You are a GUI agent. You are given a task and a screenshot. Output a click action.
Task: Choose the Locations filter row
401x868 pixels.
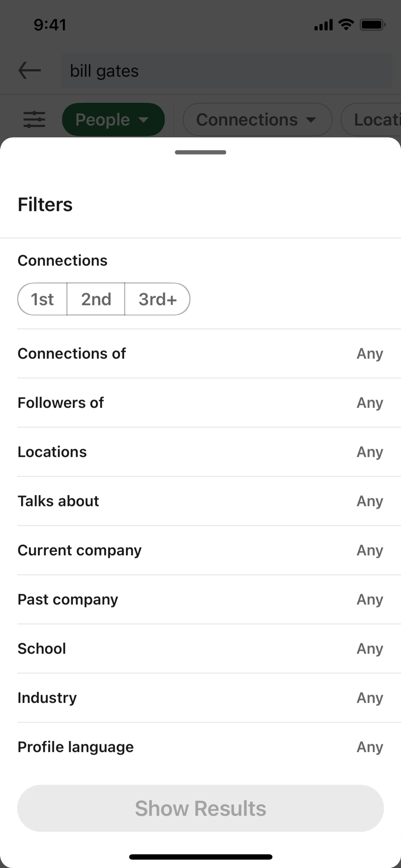coord(200,452)
